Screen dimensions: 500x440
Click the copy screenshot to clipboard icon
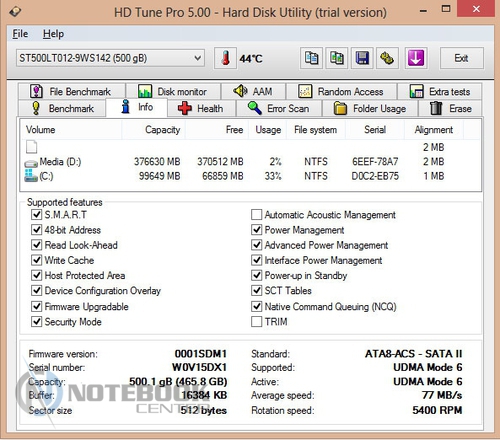coord(337,58)
